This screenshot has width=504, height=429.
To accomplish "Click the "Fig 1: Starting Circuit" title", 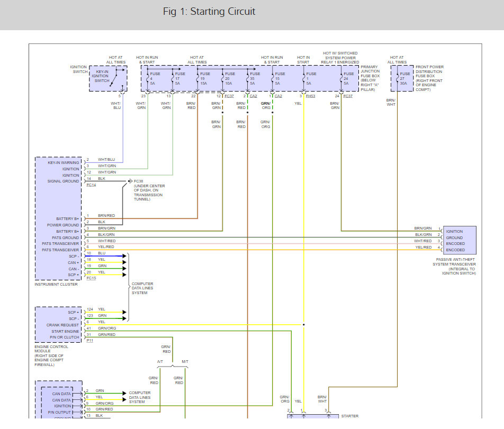I will [209, 12].
